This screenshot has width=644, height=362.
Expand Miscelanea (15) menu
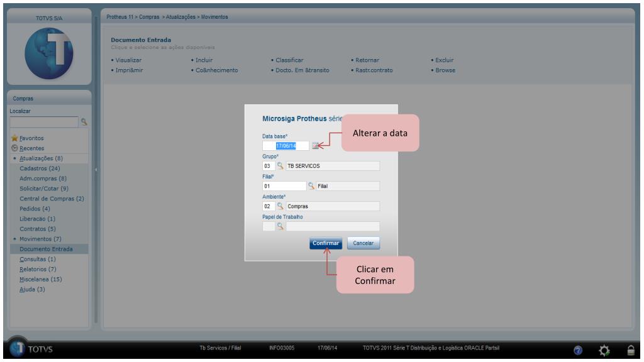click(41, 279)
